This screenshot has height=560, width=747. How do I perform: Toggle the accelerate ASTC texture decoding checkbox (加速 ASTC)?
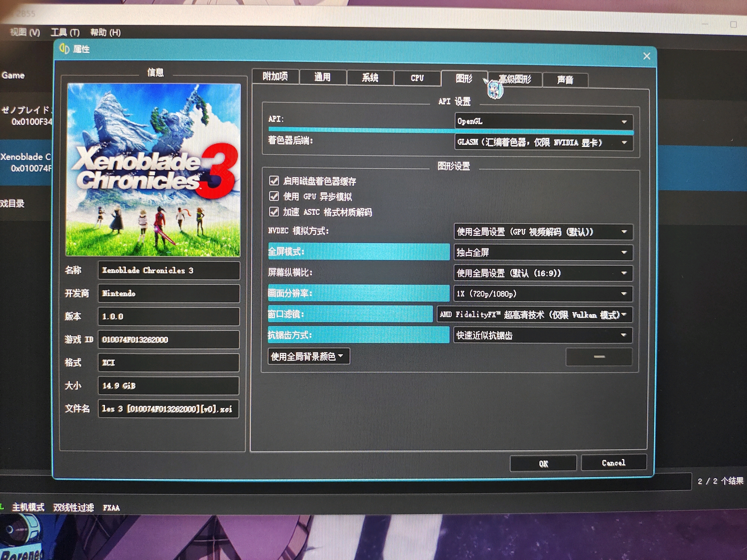(x=274, y=212)
